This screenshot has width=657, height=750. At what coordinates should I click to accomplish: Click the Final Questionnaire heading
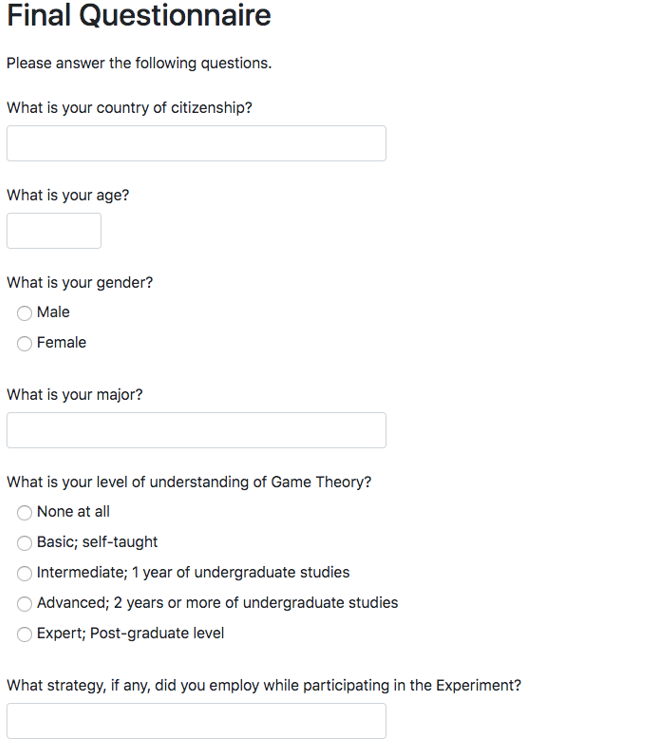tap(139, 15)
